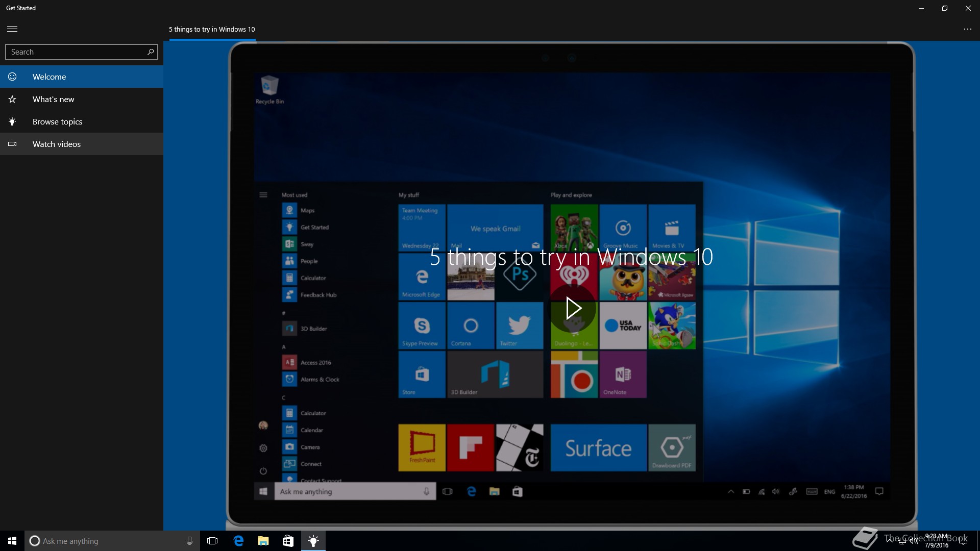This screenshot has width=980, height=551.
Task: Select the '5 things to try in Windows 10' tab
Action: (x=212, y=30)
